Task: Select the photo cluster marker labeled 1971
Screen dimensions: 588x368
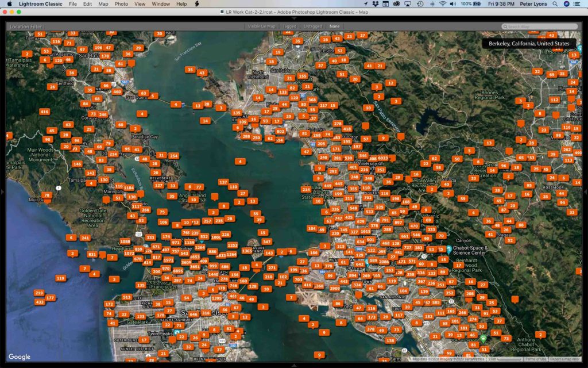Action: point(168,260)
